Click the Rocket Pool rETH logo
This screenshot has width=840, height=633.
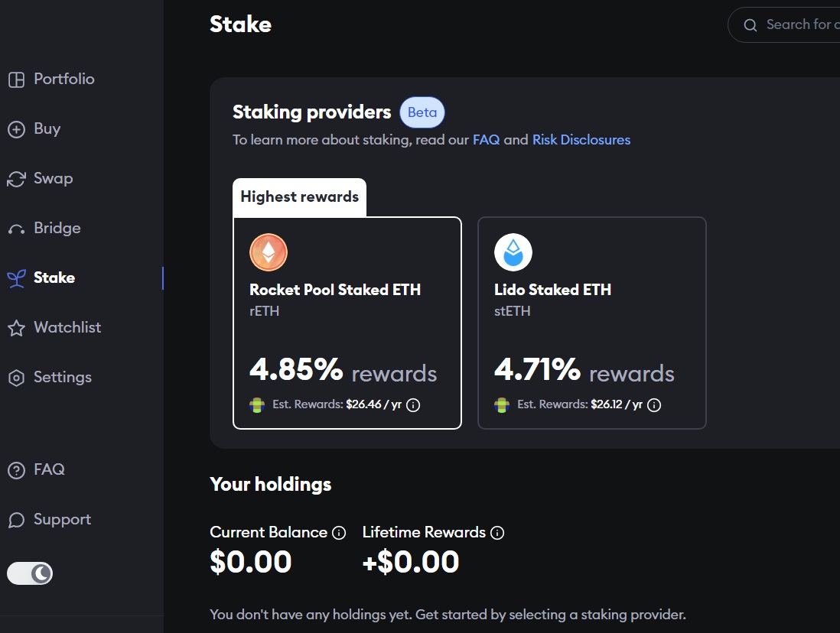pos(269,252)
